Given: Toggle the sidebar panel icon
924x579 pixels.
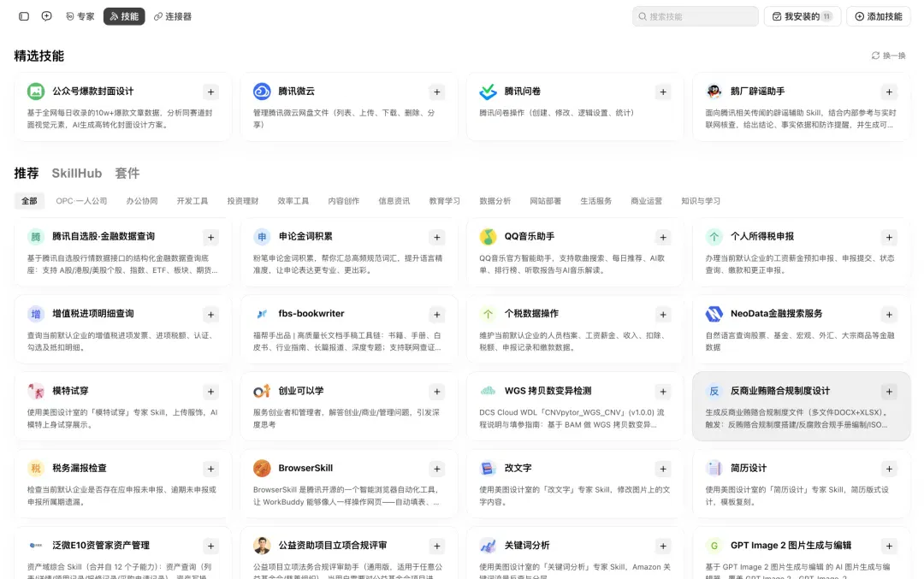Looking at the screenshot, I should click(24, 16).
